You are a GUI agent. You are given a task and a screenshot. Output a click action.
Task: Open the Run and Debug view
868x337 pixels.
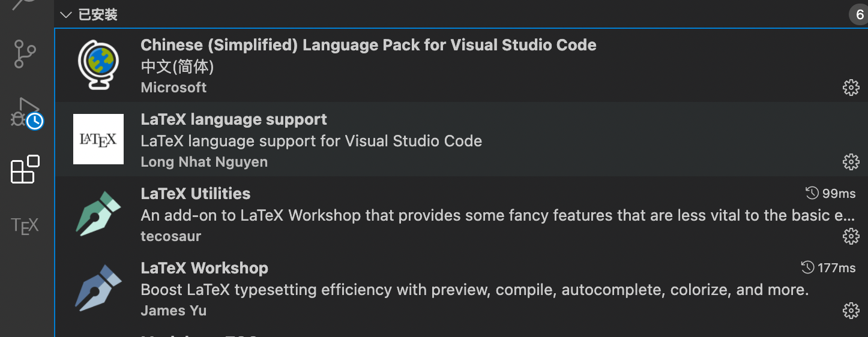[26, 113]
